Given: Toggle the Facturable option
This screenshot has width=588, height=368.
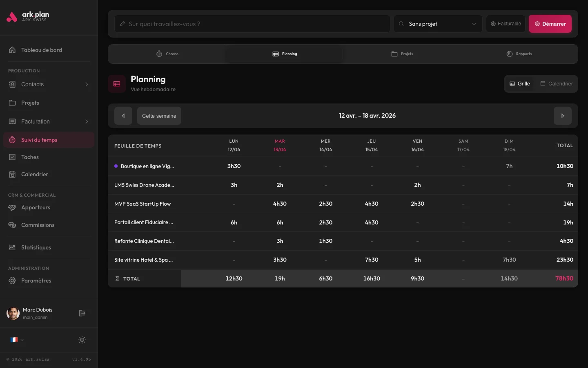Looking at the screenshot, I should coord(506,24).
